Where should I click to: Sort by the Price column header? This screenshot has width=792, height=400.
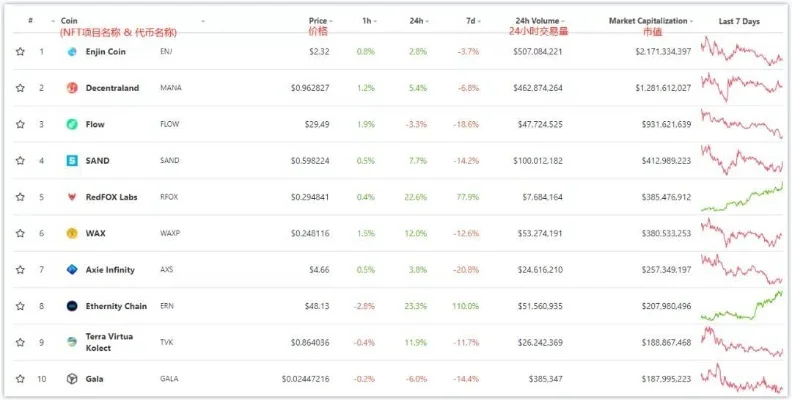click(x=319, y=20)
